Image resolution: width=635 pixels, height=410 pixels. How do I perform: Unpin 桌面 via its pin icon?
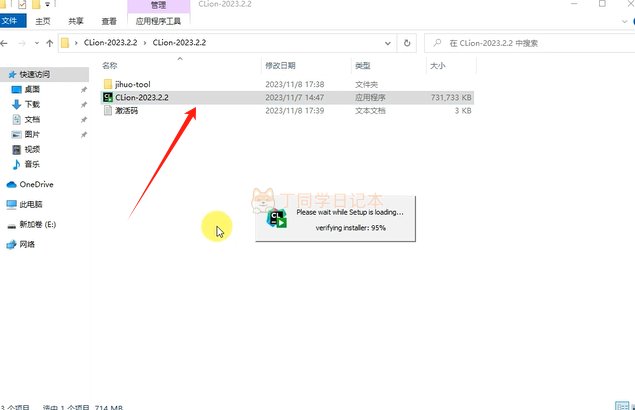[x=84, y=90]
